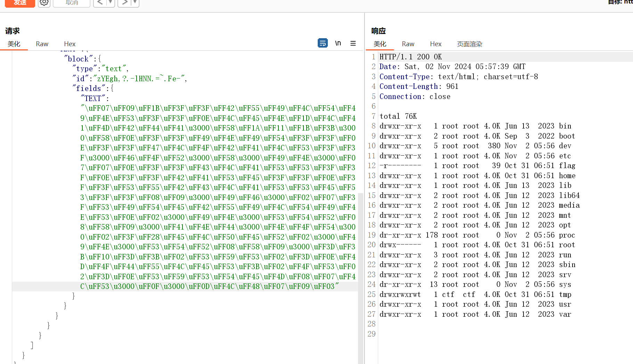Click the directory listing row ending in "flag"
Screen dimensions: 633x364
[x=477, y=166]
